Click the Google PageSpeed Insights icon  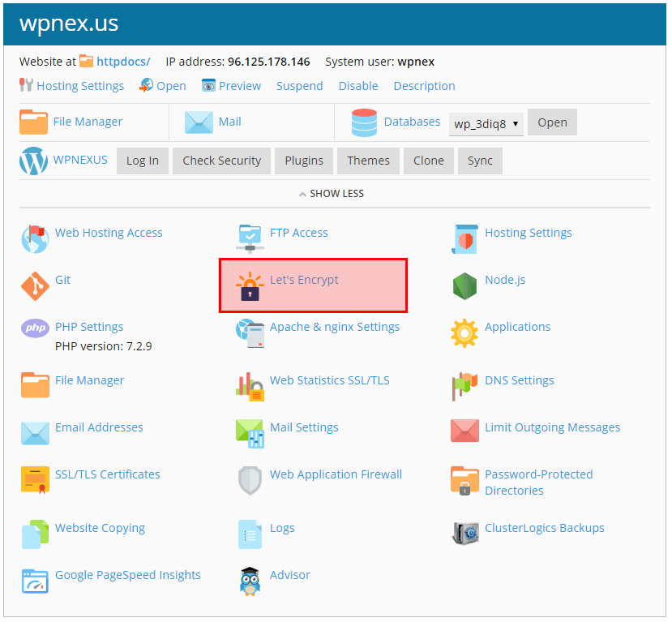click(x=35, y=581)
